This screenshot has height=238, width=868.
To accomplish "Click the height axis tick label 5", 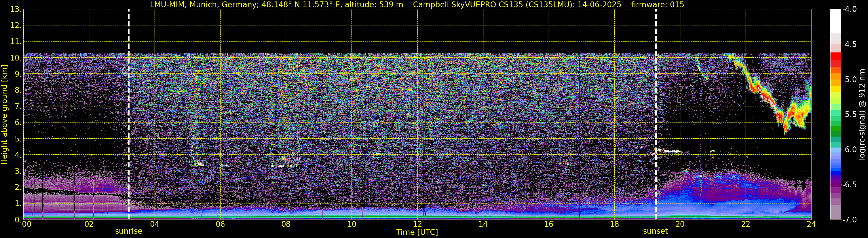I will click(x=18, y=139).
